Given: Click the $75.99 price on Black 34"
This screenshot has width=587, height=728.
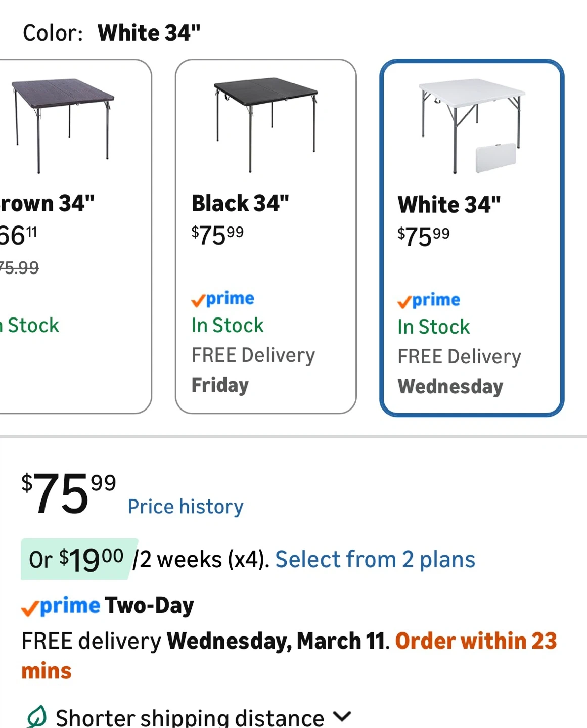Looking at the screenshot, I should pos(217,235).
